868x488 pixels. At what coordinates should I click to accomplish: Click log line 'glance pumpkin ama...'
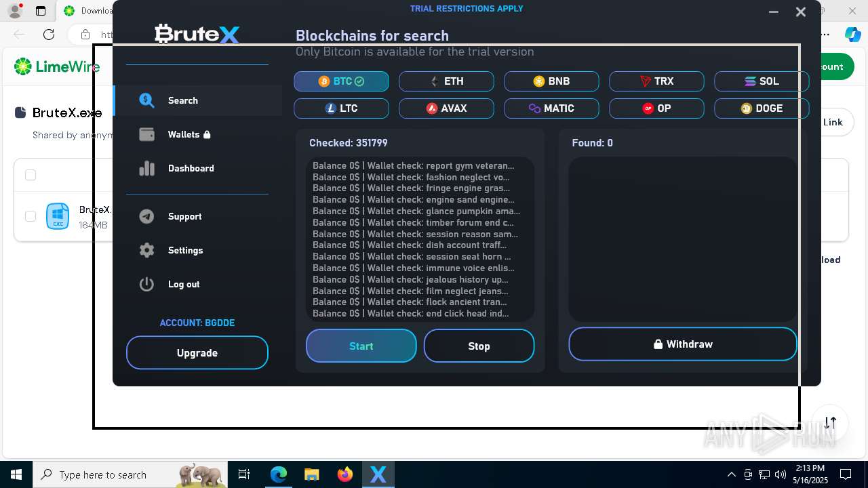416,211
